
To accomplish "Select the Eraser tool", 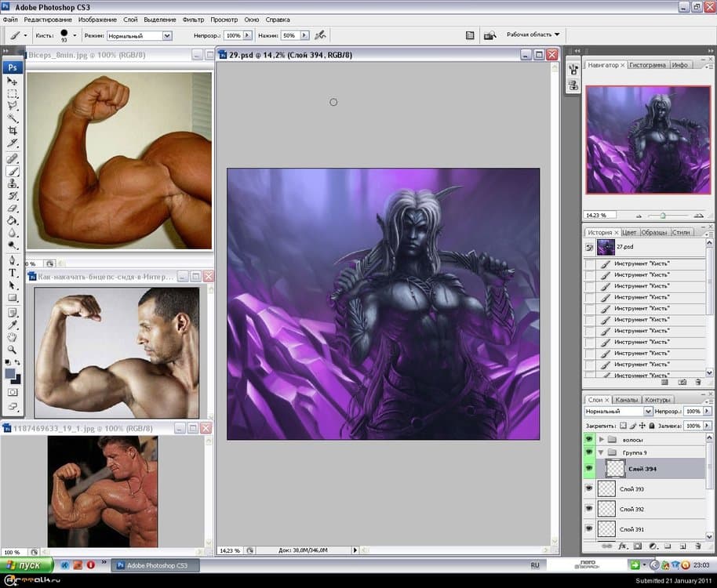I will [x=13, y=208].
